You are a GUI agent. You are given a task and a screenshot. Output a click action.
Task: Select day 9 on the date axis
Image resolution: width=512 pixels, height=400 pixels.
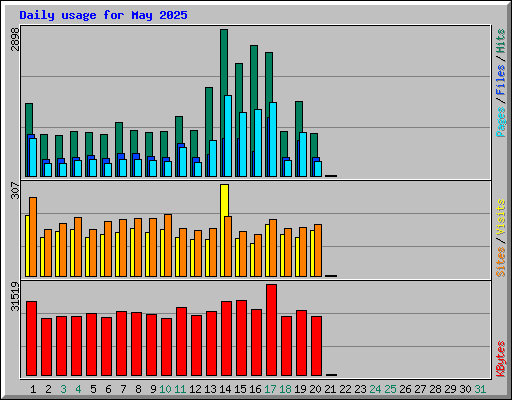pos(153,389)
